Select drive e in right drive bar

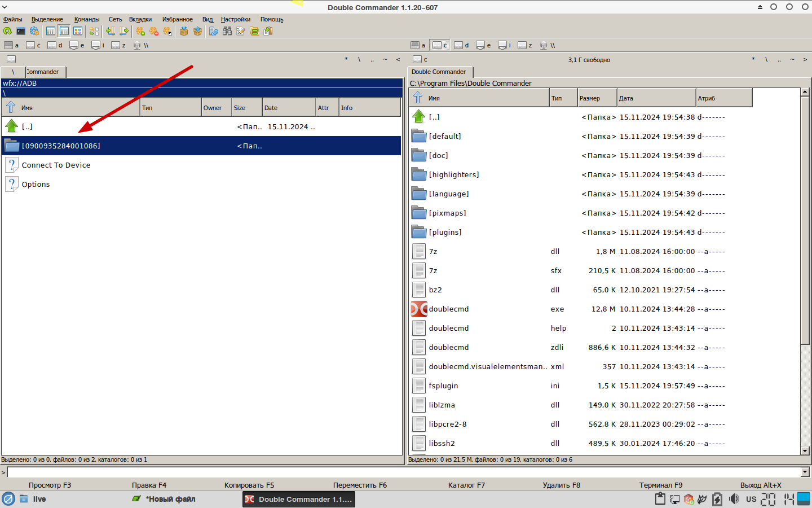[x=484, y=45]
